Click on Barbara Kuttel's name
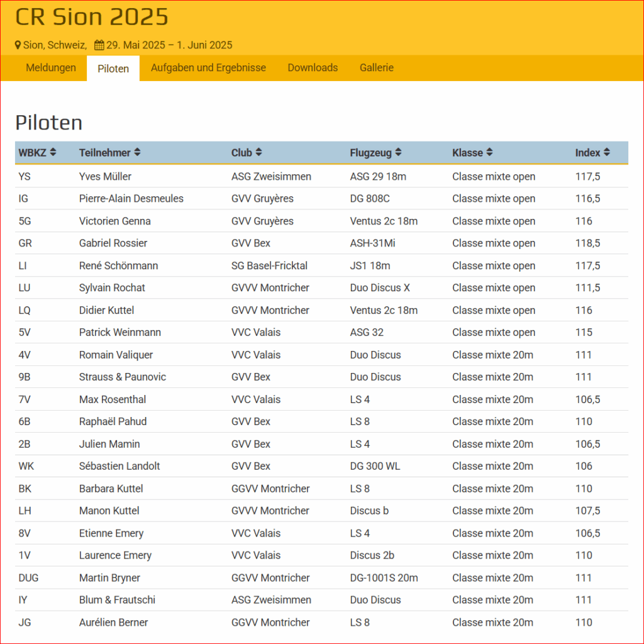This screenshot has width=644, height=644. pos(111,489)
